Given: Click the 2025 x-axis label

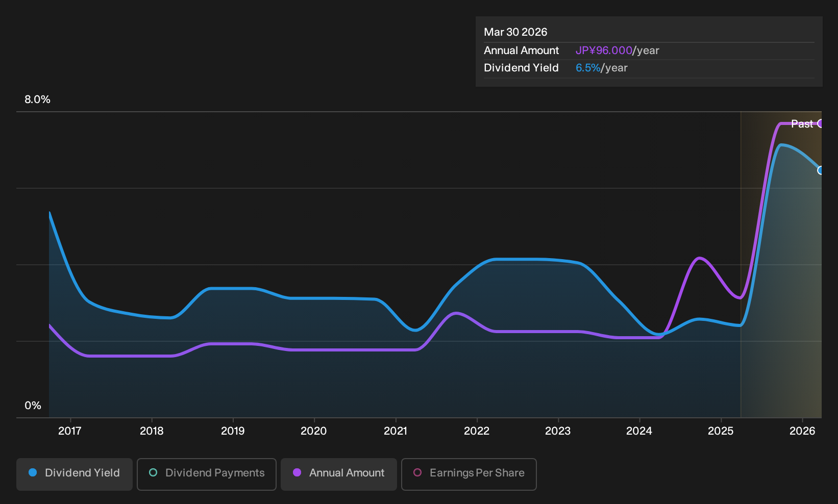Looking at the screenshot, I should [x=721, y=431].
